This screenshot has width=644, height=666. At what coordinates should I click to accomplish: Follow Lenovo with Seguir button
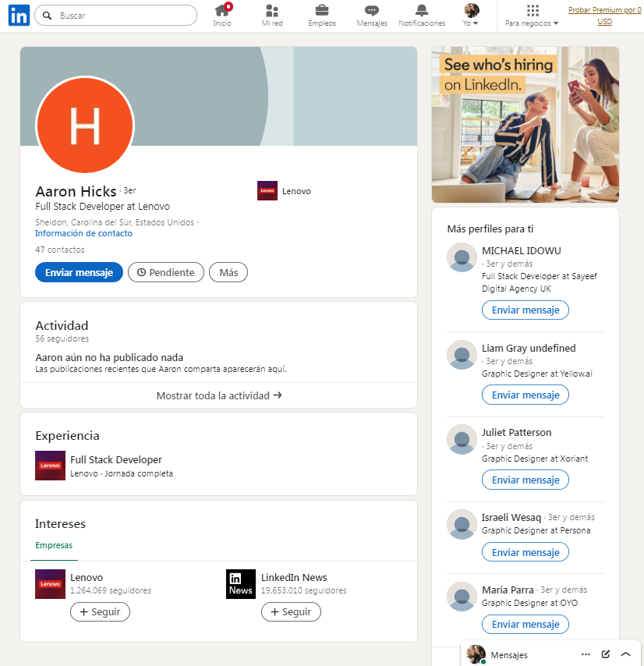[x=101, y=611]
